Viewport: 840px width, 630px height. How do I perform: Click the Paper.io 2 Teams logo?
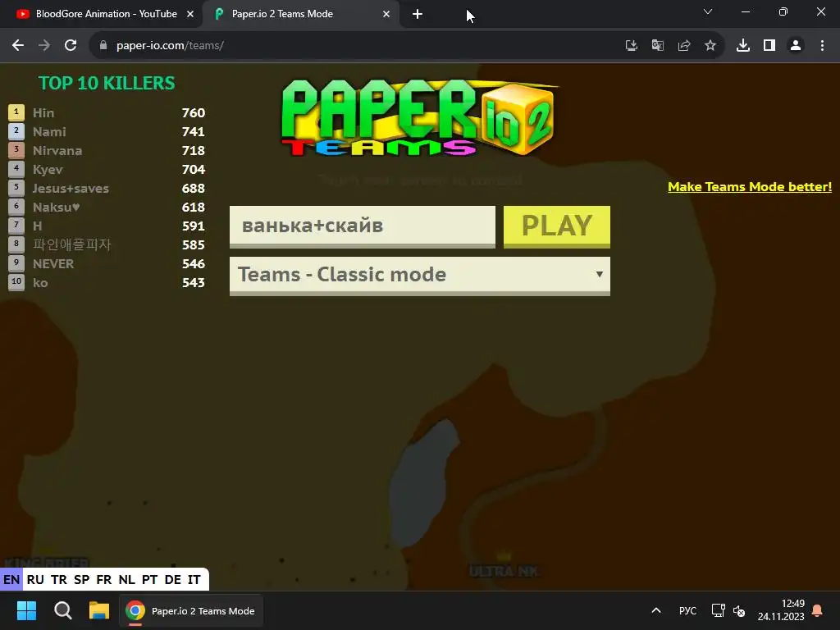pyautogui.click(x=419, y=118)
